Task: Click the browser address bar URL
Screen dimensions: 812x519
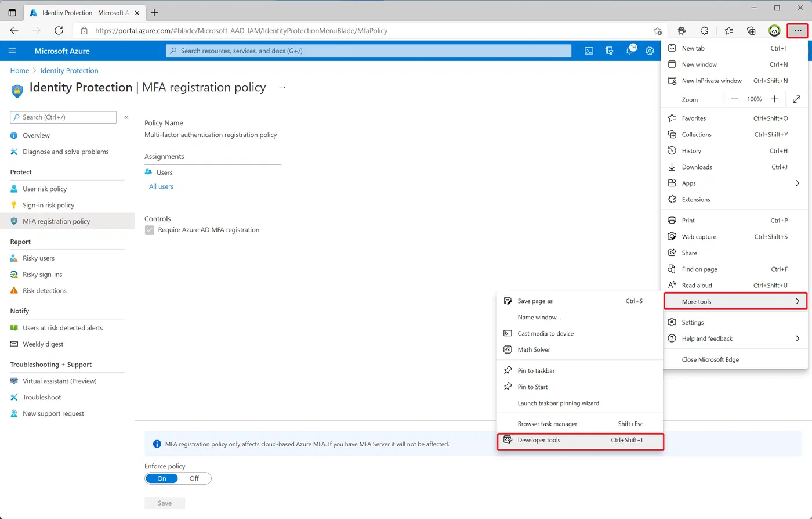Action: pyautogui.click(x=241, y=31)
